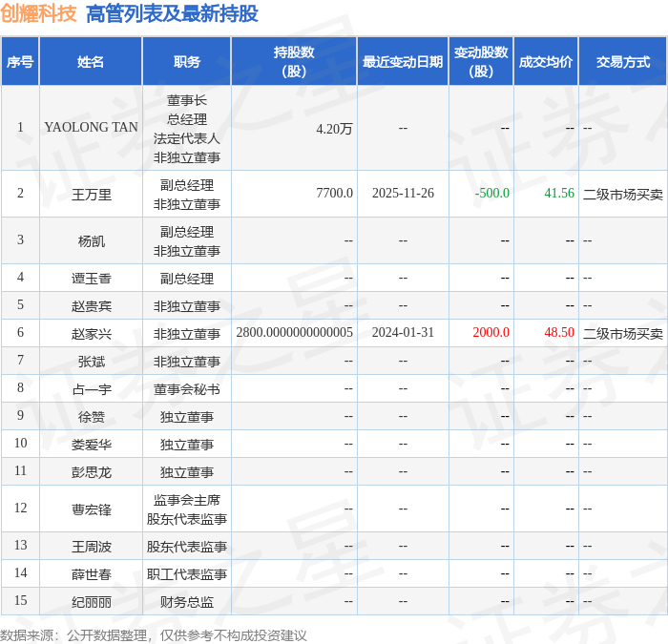
Task: Click the date 2024-01-31
Action: pos(403,332)
